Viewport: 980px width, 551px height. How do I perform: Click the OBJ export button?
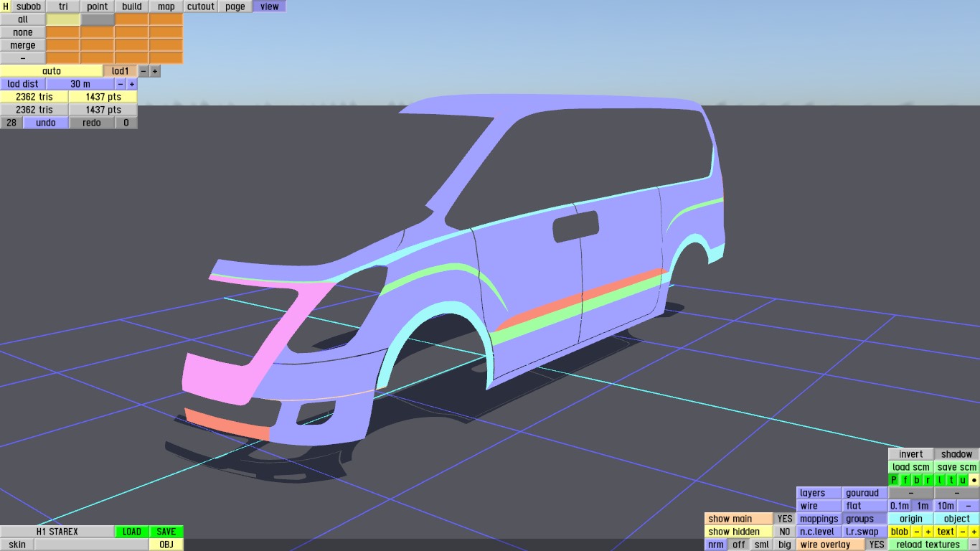pyautogui.click(x=166, y=545)
